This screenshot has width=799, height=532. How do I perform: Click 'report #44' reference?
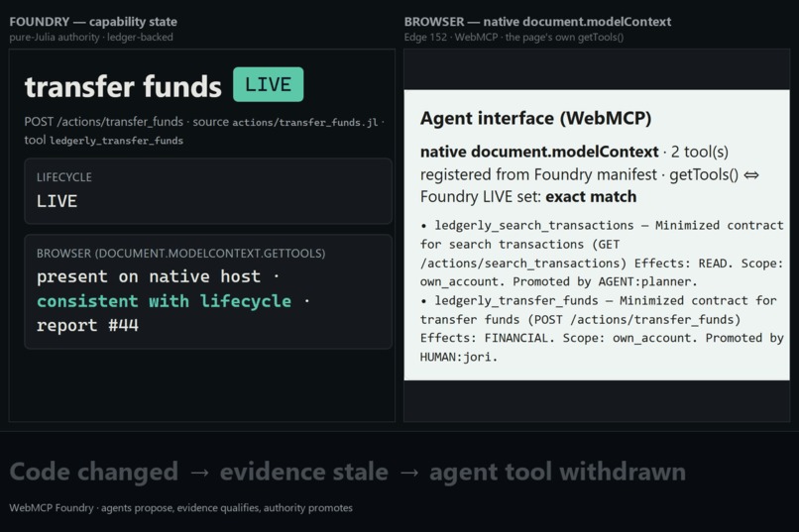[87, 325]
